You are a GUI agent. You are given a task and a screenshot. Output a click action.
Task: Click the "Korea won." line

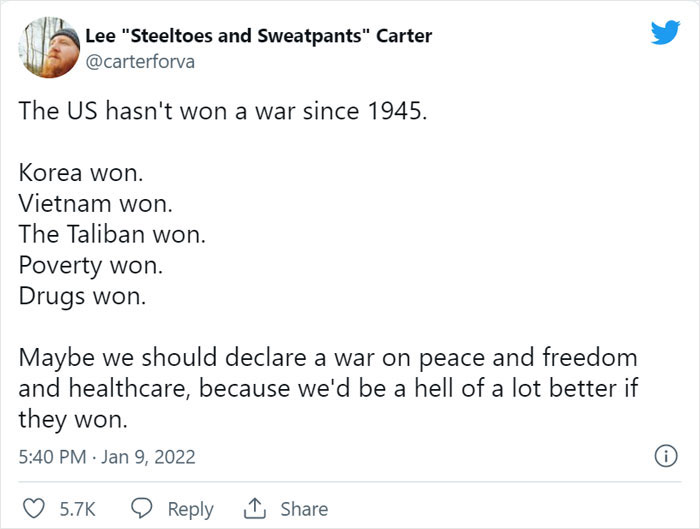click(81, 173)
